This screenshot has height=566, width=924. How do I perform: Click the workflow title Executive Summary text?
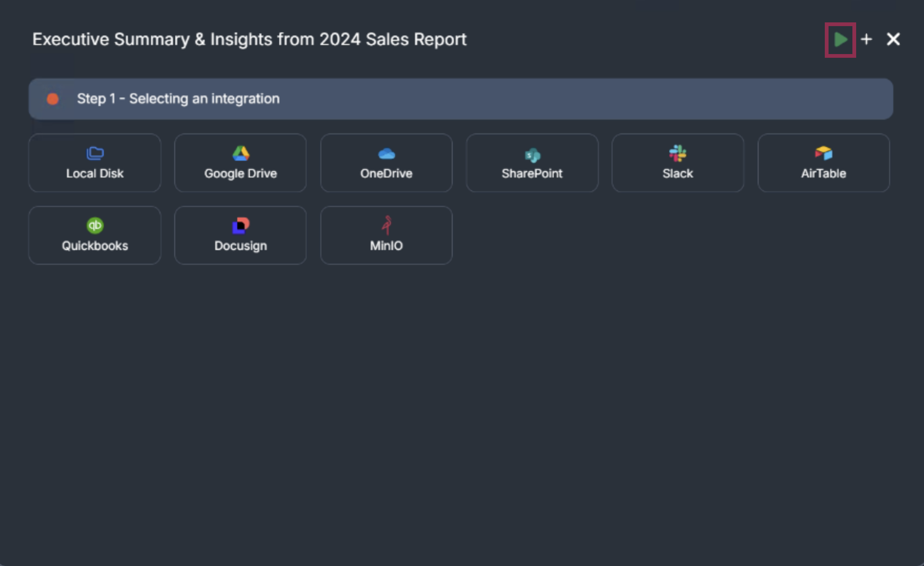click(249, 40)
